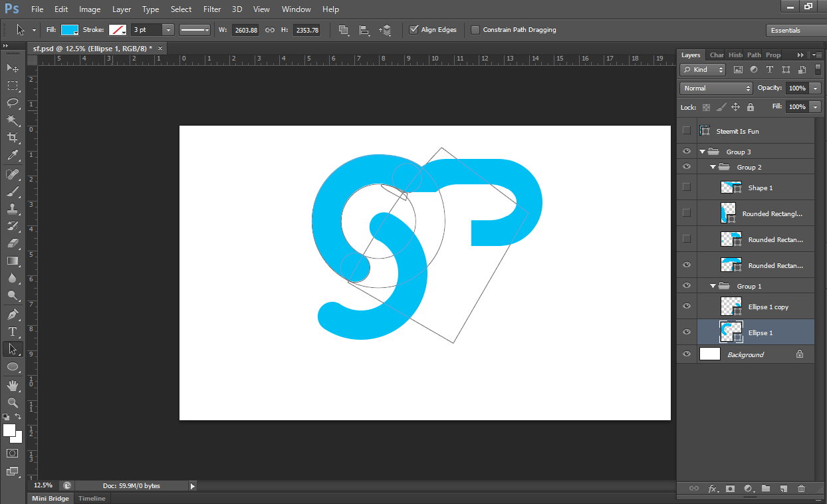The height and width of the screenshot is (504, 827).
Task: Pick the Eyedropper tool
Action: pyautogui.click(x=13, y=156)
